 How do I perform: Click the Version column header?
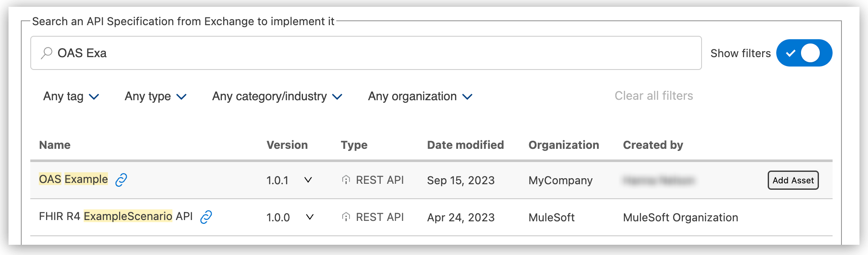click(x=287, y=145)
